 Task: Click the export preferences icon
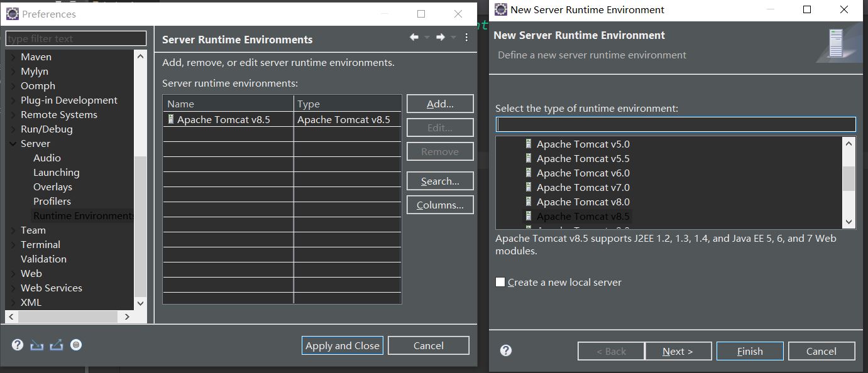(57, 345)
